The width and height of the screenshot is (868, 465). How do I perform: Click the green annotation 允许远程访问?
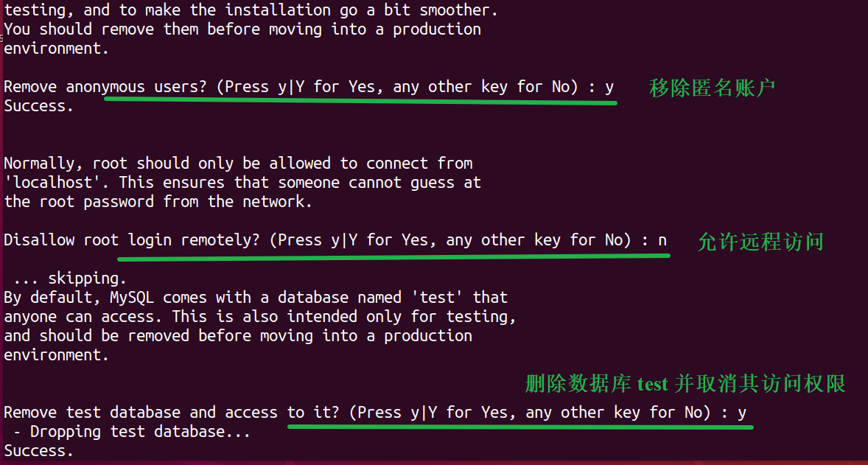tap(760, 242)
